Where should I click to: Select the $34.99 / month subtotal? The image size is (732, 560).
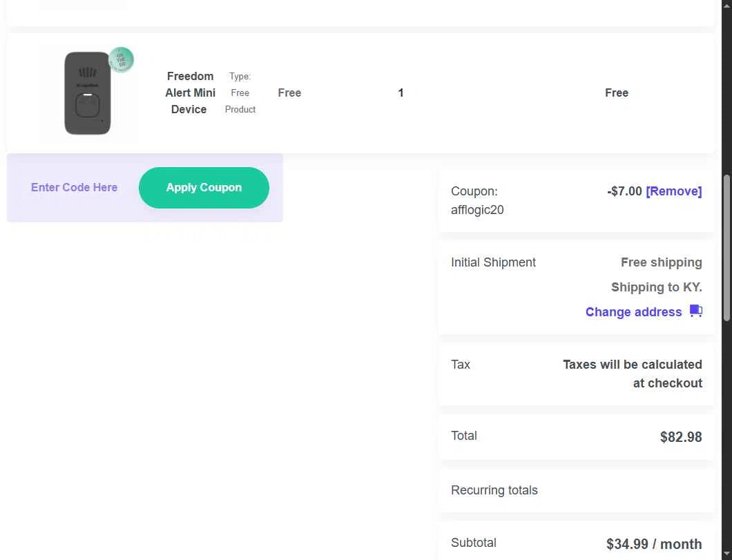click(654, 544)
